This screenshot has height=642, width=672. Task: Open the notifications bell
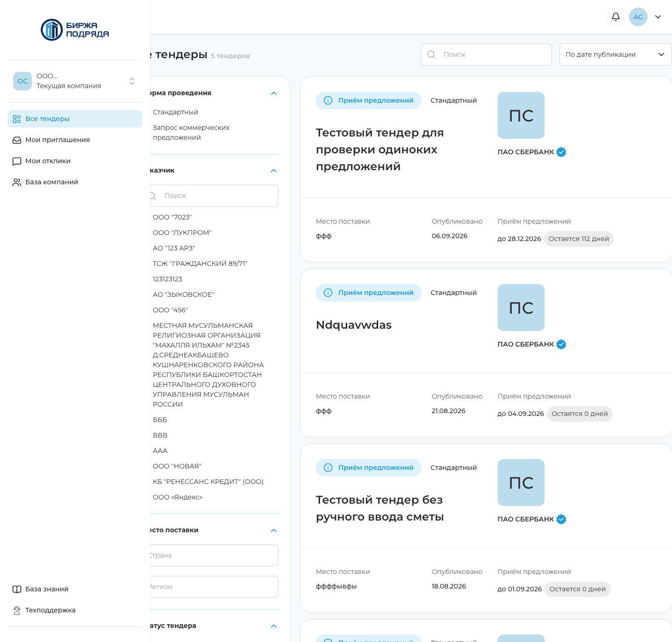(616, 17)
